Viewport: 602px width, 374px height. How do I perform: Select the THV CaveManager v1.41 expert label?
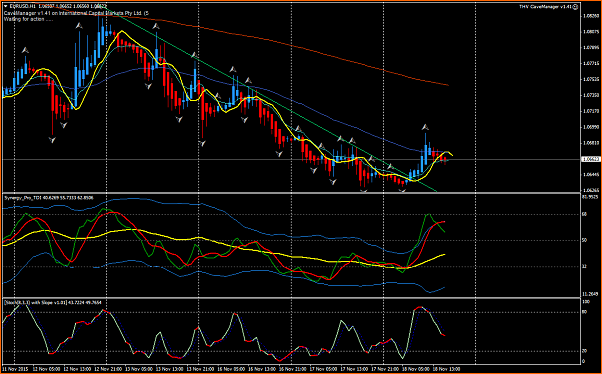click(546, 7)
